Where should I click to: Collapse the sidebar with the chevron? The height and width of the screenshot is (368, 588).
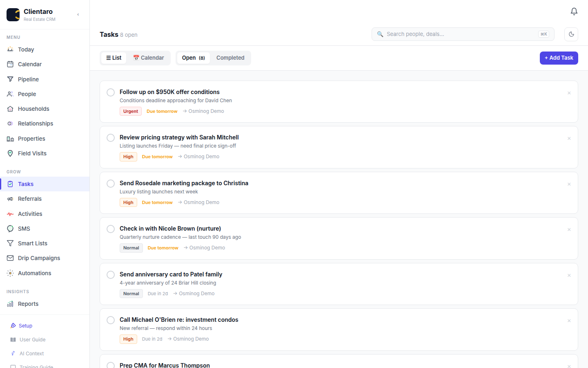click(78, 14)
